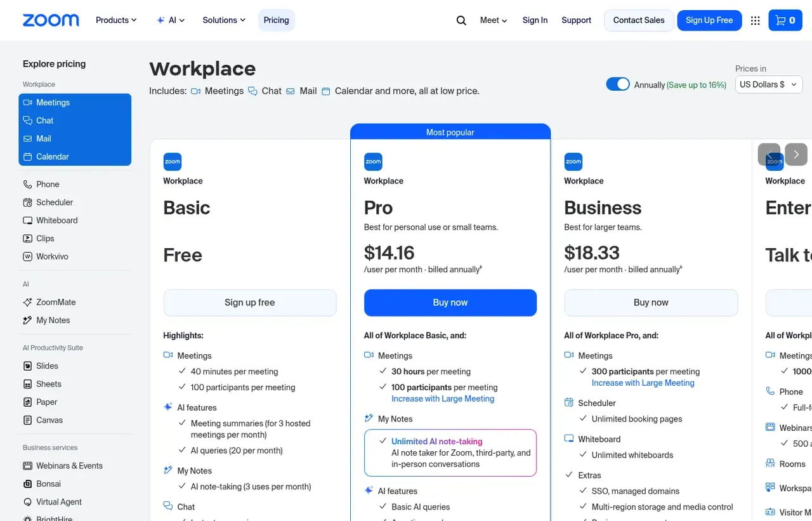The height and width of the screenshot is (521, 812).
Task: Click the Canvas icon in the sidebar
Action: click(27, 420)
